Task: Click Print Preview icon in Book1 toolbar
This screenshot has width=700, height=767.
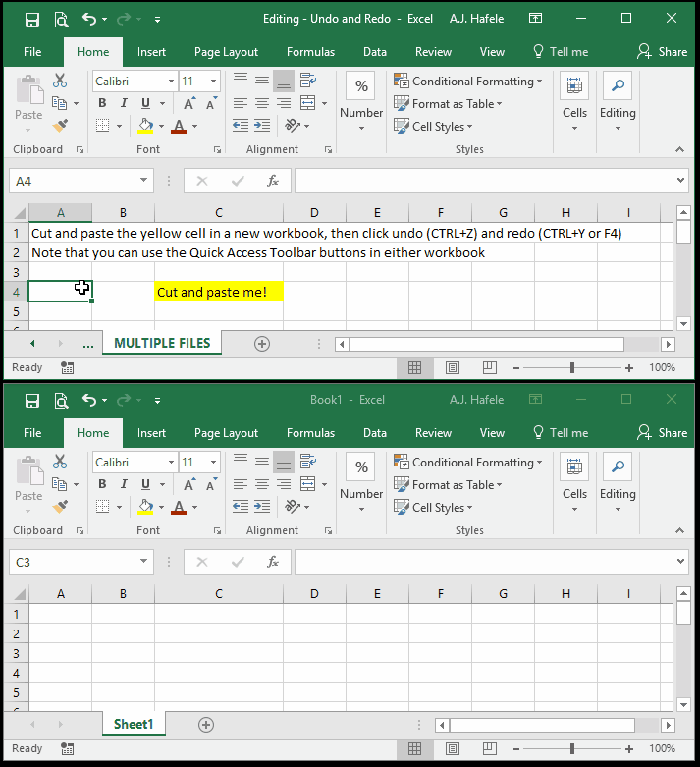Action: 61,401
